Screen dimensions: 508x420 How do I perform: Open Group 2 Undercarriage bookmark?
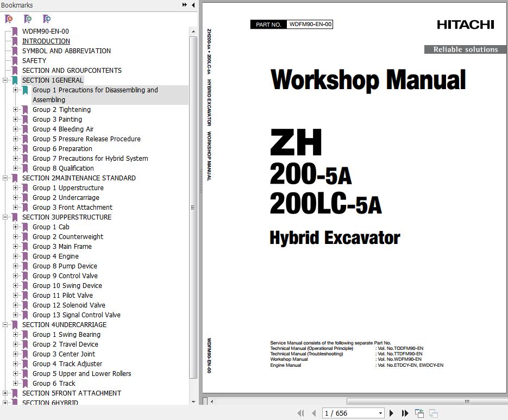[66, 198]
